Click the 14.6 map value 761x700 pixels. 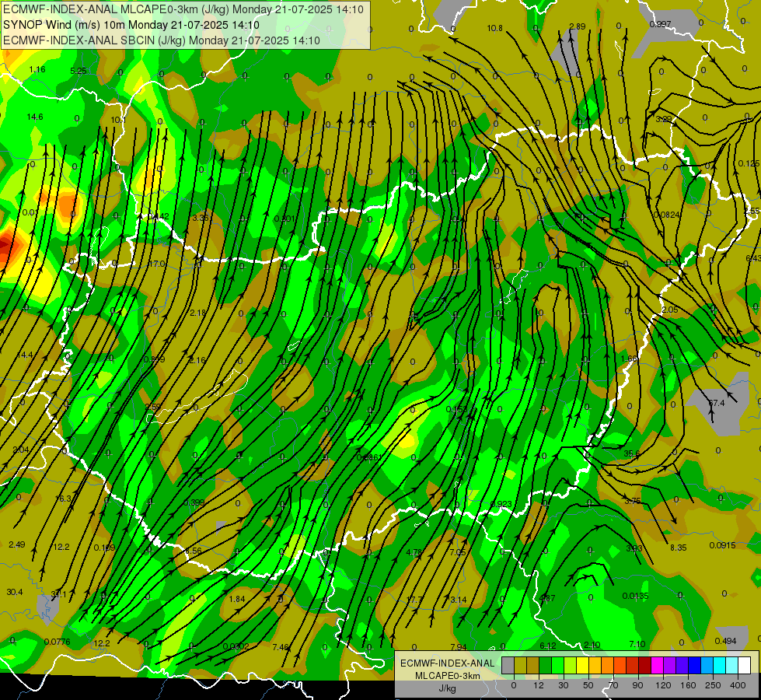coord(35,117)
